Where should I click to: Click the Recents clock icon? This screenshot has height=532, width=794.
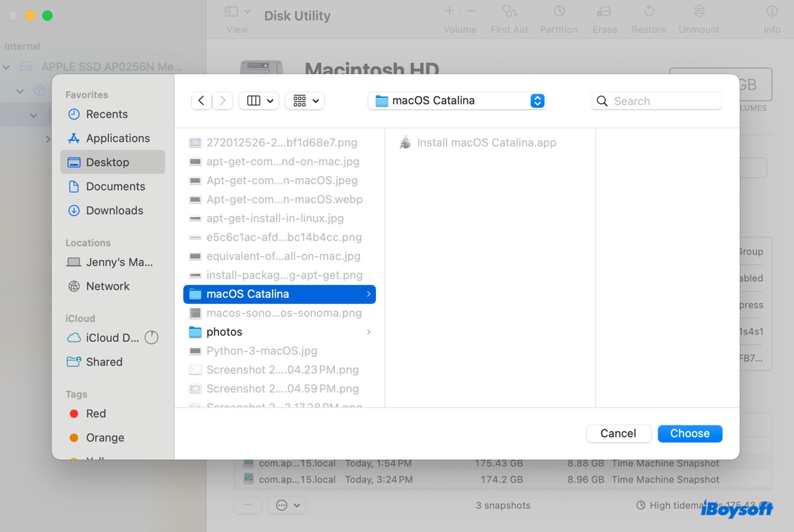74,114
